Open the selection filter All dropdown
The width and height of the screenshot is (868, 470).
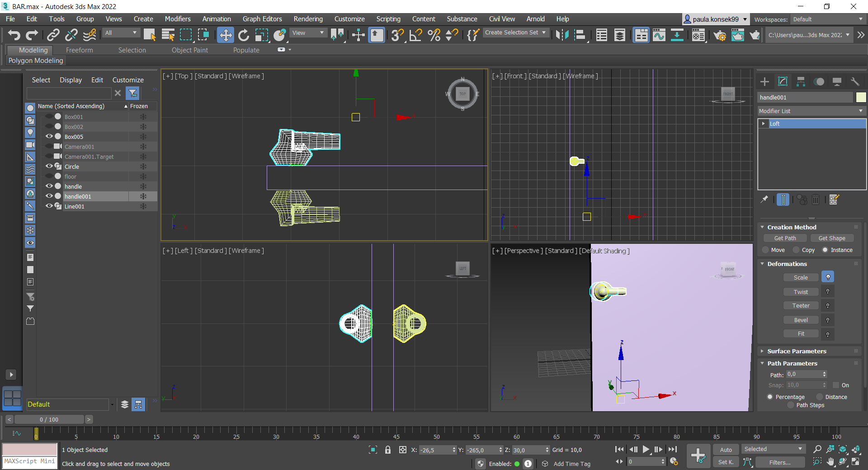click(121, 33)
